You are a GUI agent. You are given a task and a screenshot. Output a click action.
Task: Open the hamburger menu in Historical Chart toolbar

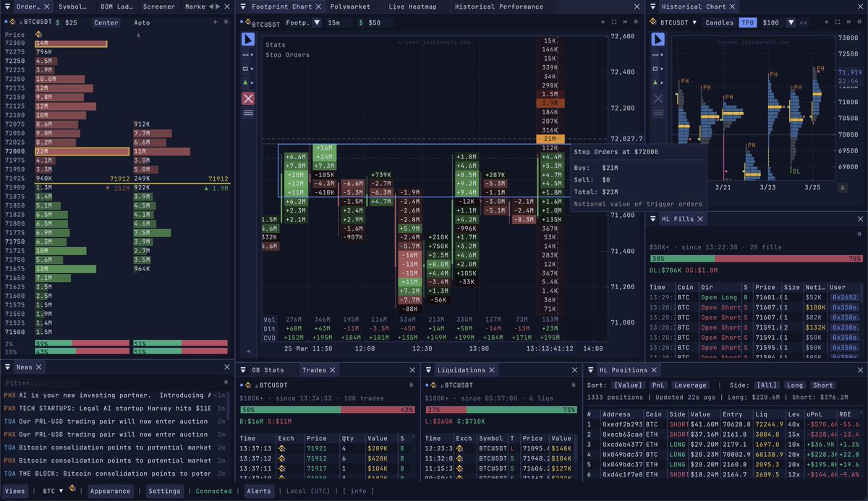[658, 113]
